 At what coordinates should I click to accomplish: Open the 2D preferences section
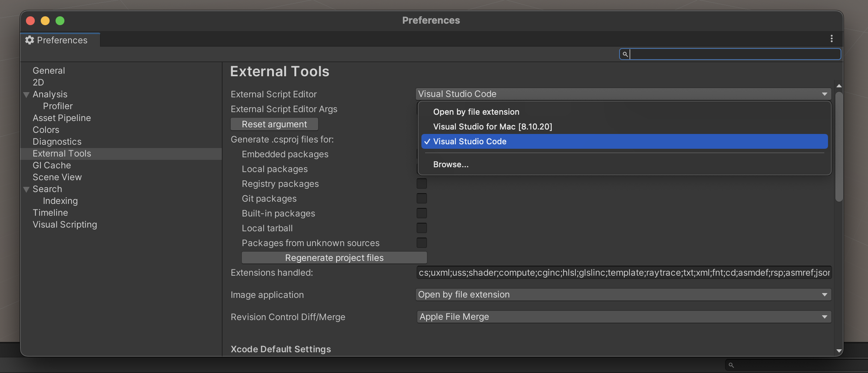click(38, 82)
